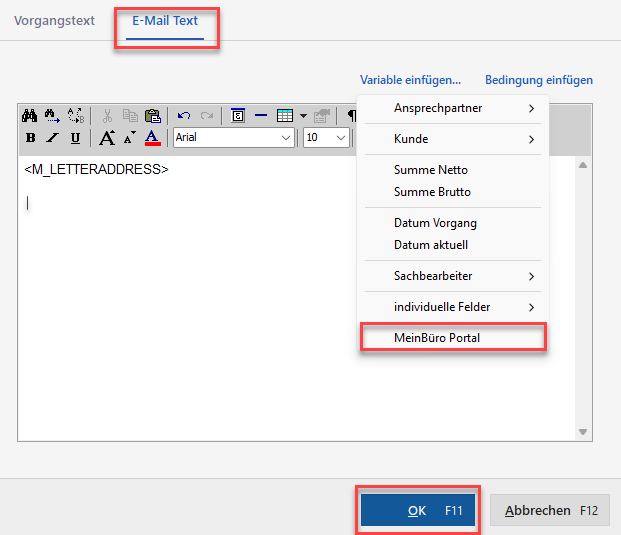Click the Find next icon

pyautogui.click(x=52, y=115)
